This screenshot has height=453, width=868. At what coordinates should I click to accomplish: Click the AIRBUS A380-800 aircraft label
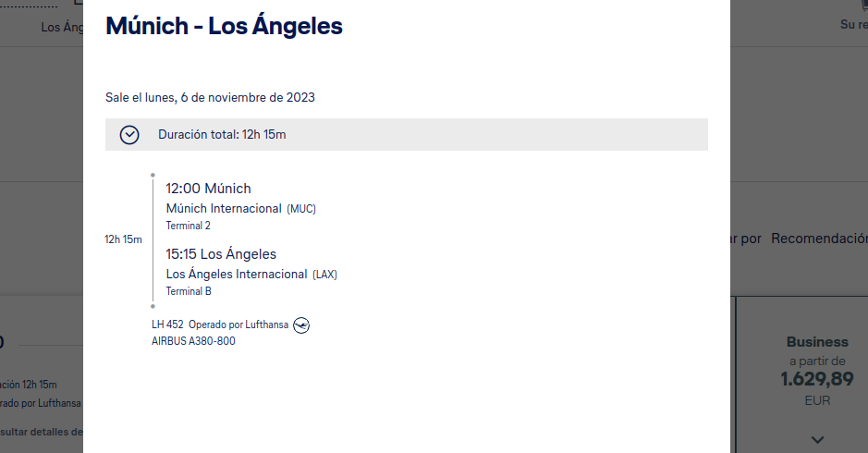coord(193,341)
